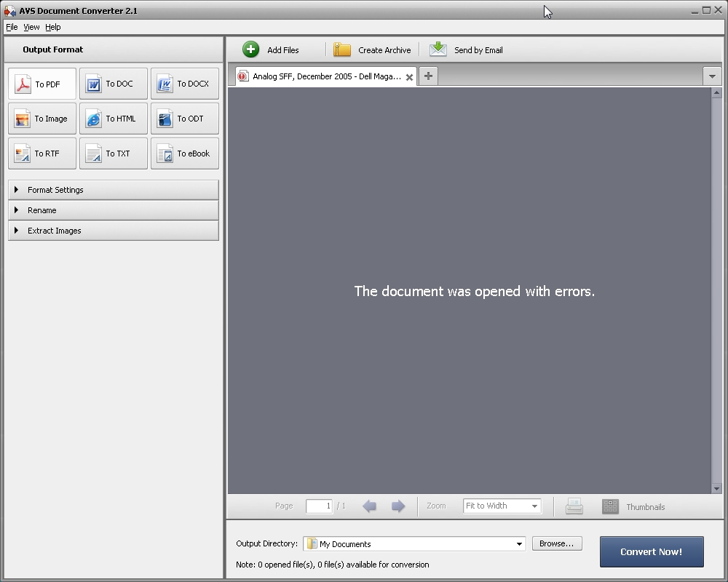728x582 pixels.
Task: Add a new tab with plus button
Action: click(428, 76)
